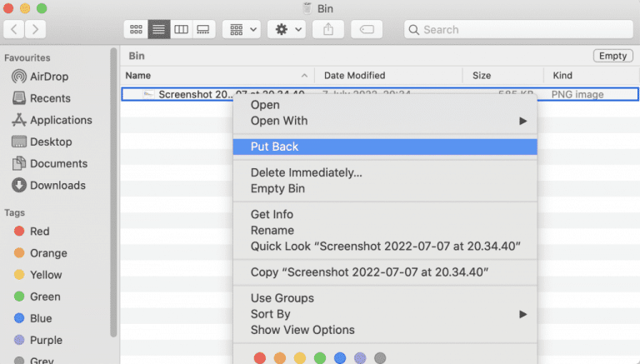Open the group-by dropdown in toolbar
640x364 pixels.
point(242,29)
